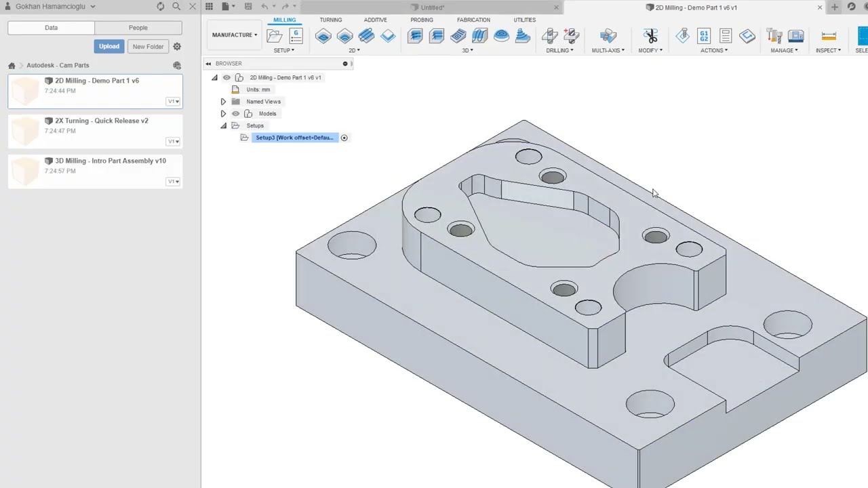Expand the Multi-Axis dropdown
The height and width of the screenshot is (488, 868).
click(608, 51)
